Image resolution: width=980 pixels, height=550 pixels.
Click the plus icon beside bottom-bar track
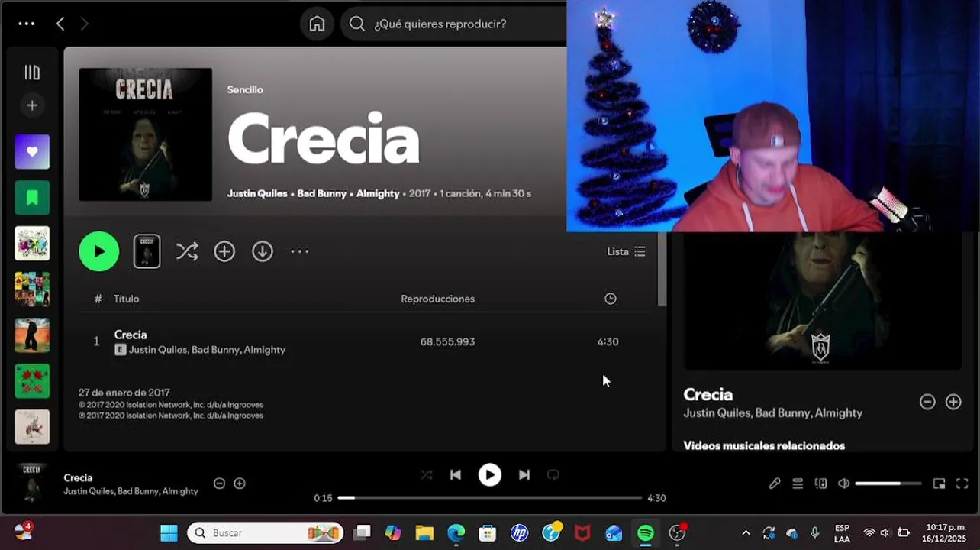[x=240, y=484]
